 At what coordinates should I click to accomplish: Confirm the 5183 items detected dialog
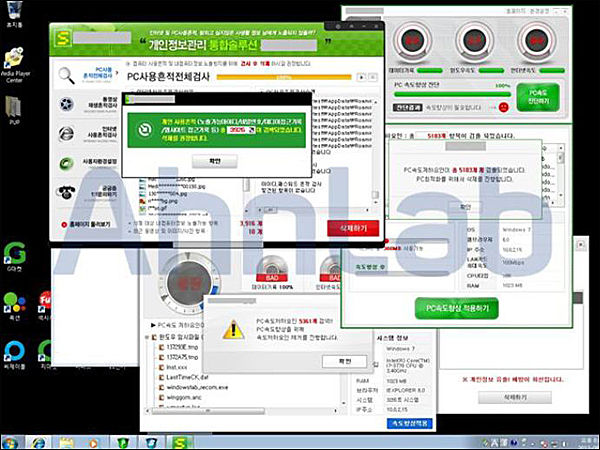point(465,207)
